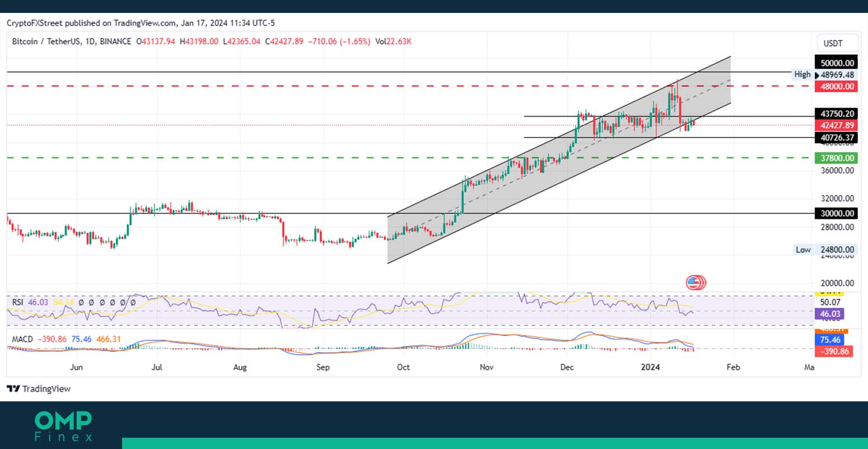Screen dimensions: 868x449
Task: Click the Jul label on time axis
Action: (x=157, y=367)
